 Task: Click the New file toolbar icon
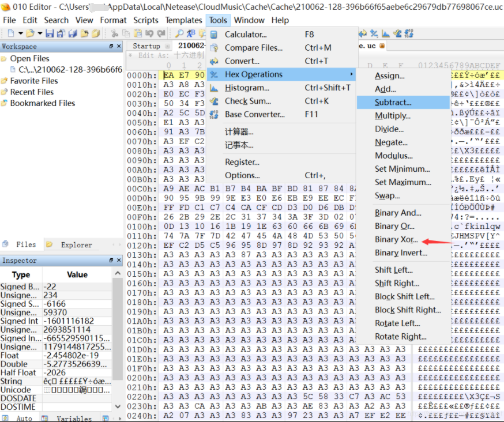(x=11, y=33)
